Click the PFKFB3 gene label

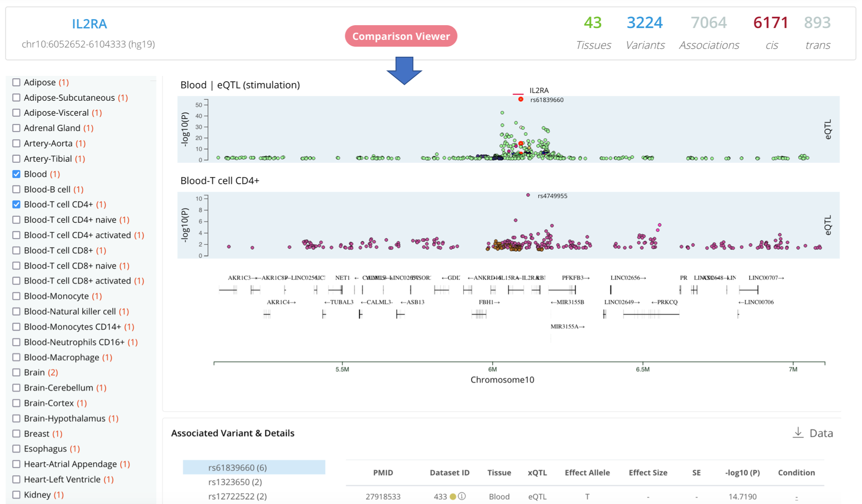(x=576, y=278)
